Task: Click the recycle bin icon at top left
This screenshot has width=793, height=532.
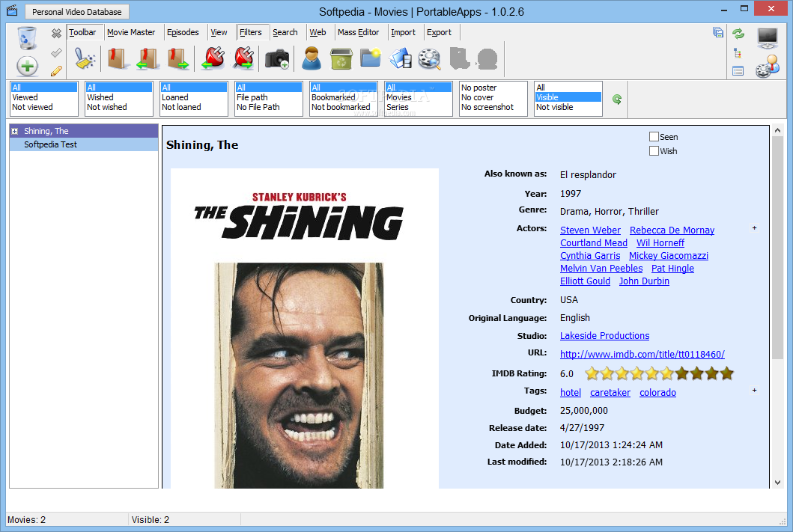Action: (x=27, y=38)
